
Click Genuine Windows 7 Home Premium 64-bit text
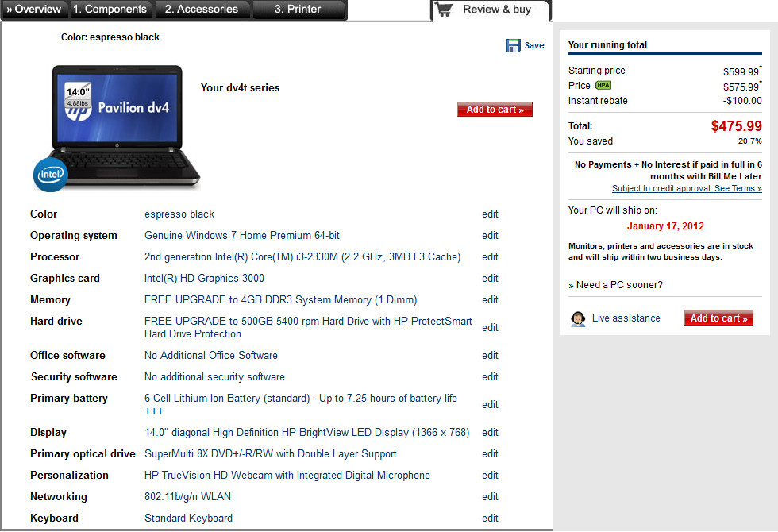242,235
